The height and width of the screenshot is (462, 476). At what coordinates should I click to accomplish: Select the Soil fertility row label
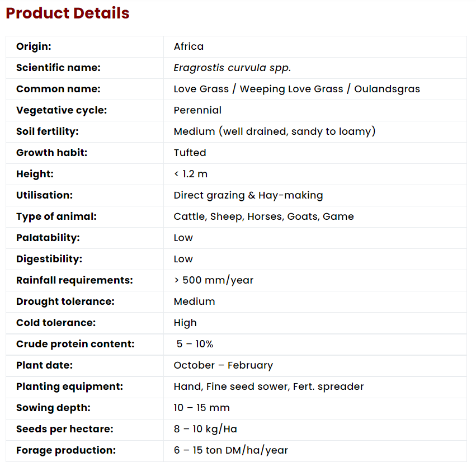[48, 131]
